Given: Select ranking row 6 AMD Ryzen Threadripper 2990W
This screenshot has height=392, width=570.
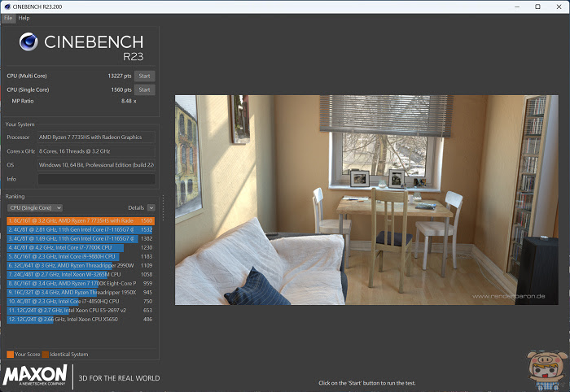Looking at the screenshot, I should point(81,265).
